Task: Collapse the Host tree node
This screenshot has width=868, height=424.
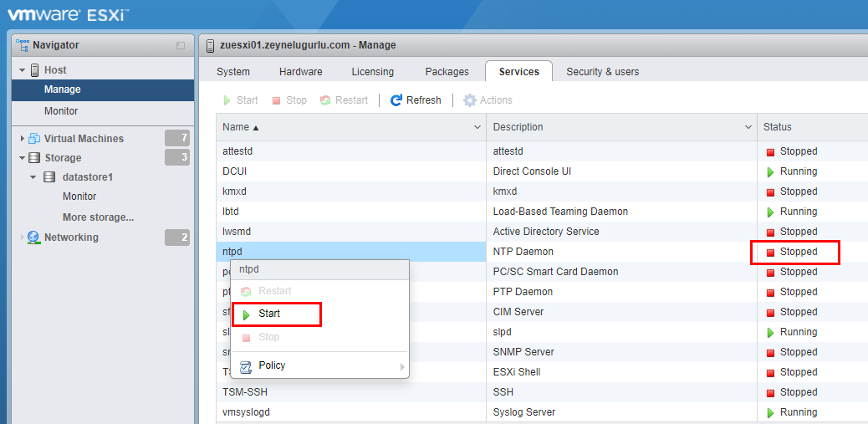Action: [x=22, y=70]
